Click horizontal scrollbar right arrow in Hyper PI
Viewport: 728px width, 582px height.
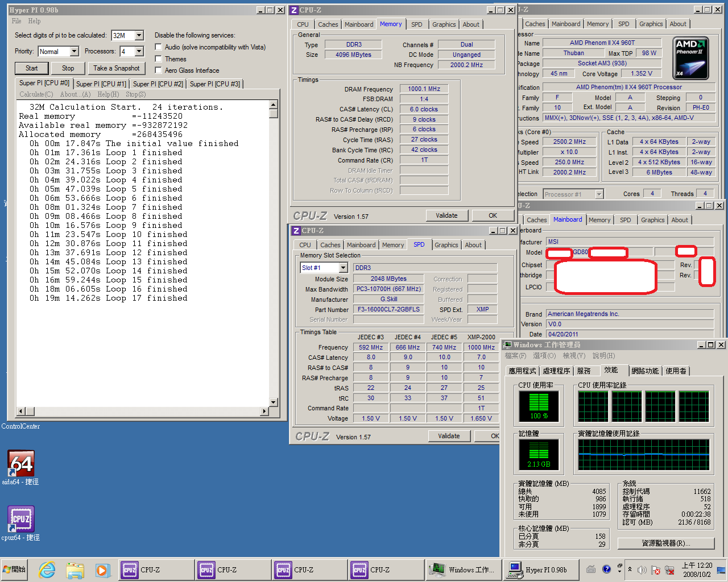tap(264, 411)
